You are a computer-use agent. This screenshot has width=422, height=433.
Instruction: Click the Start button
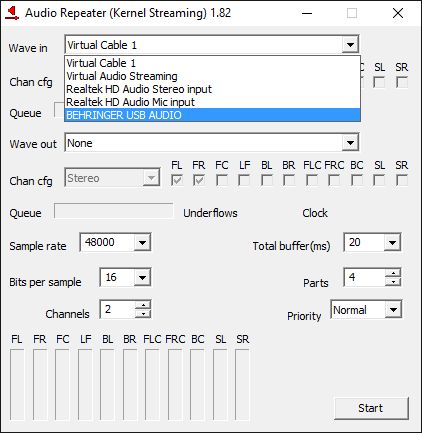tap(371, 408)
